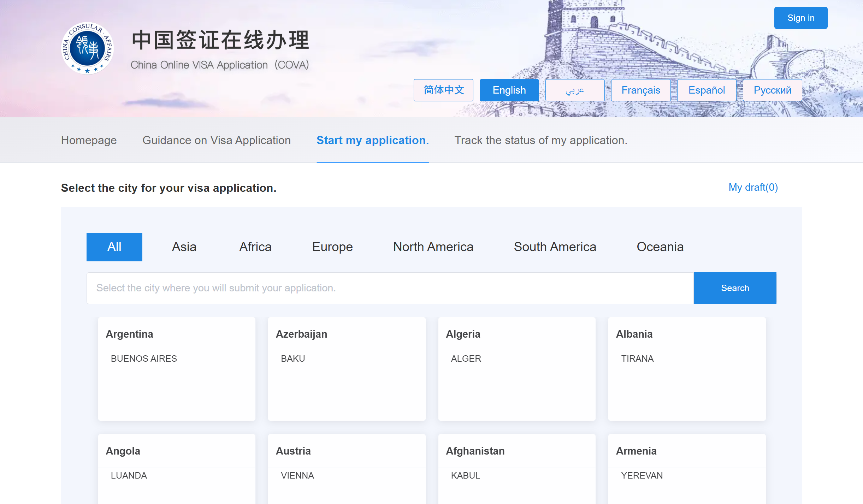Click the 中国签证在线办理 site title
Screen dimensions: 863x504
pos(220,40)
